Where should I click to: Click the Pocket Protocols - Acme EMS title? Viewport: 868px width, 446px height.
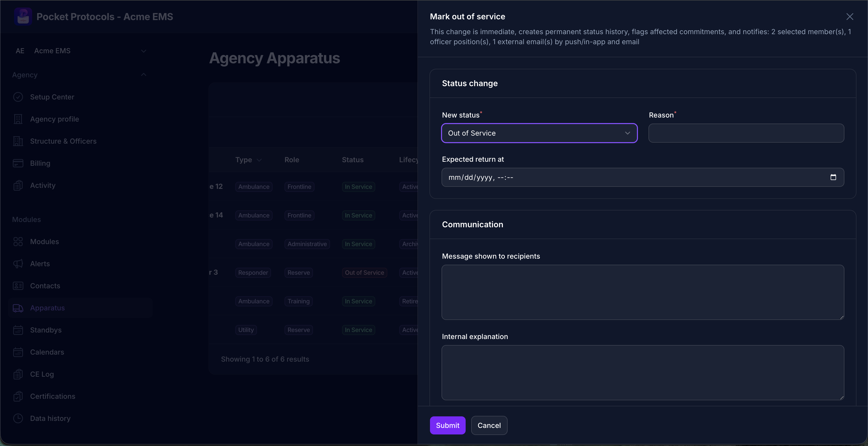pyautogui.click(x=105, y=17)
